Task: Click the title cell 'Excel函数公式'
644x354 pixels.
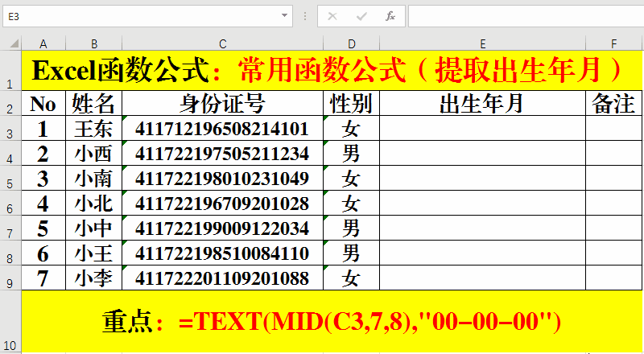Action: [x=332, y=71]
